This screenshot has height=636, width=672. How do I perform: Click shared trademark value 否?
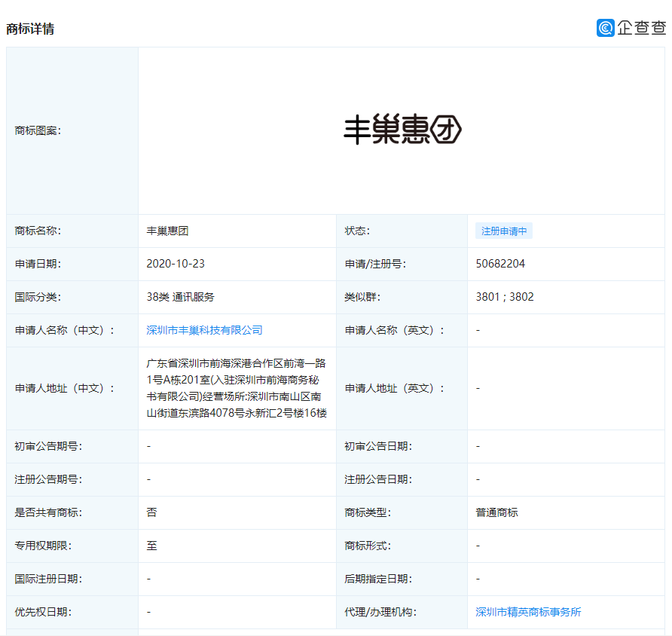tap(151, 512)
